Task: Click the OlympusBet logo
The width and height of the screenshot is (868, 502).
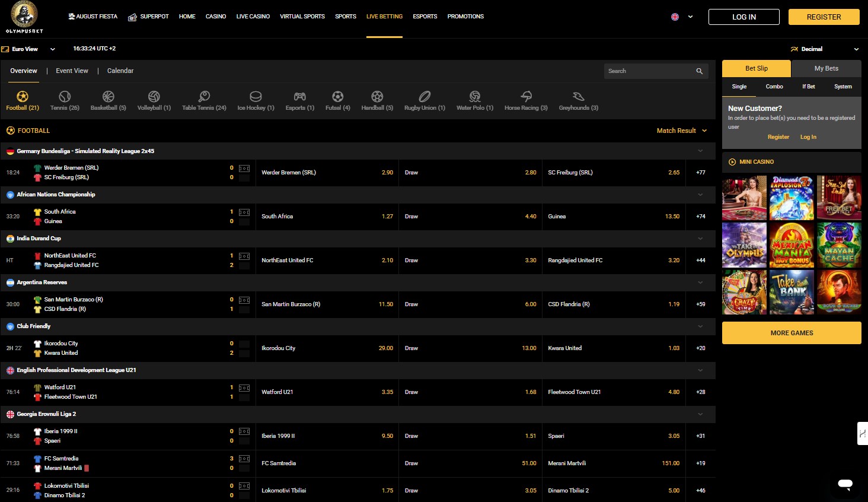Action: pyautogui.click(x=24, y=17)
